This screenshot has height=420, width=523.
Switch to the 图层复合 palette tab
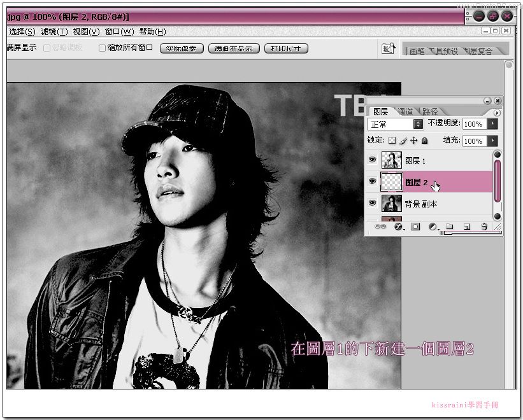tap(478, 51)
